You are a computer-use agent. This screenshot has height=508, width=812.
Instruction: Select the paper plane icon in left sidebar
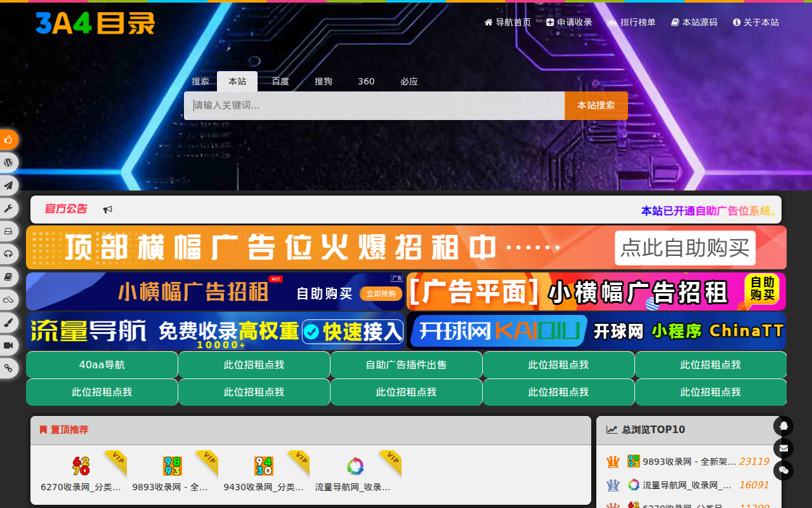(8, 185)
